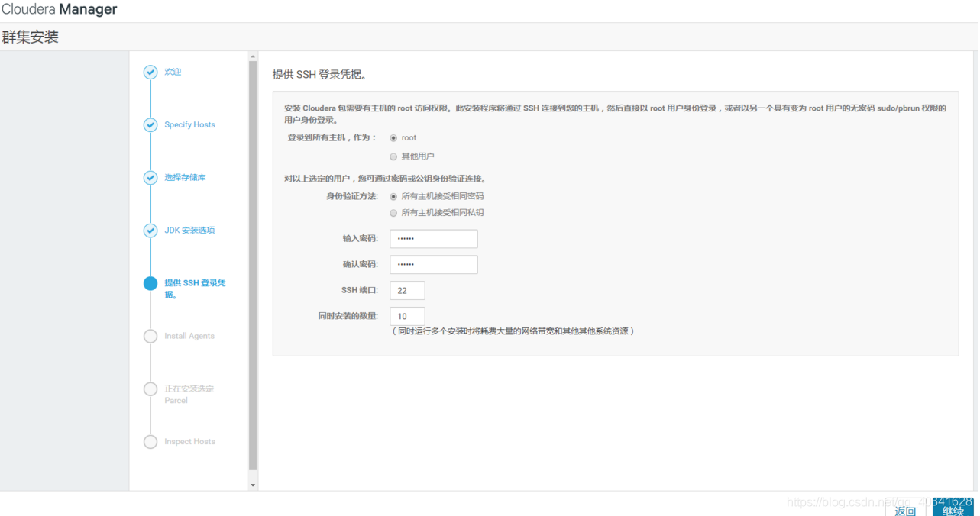Select the root login radio button
This screenshot has height=516, width=980.
(393, 138)
